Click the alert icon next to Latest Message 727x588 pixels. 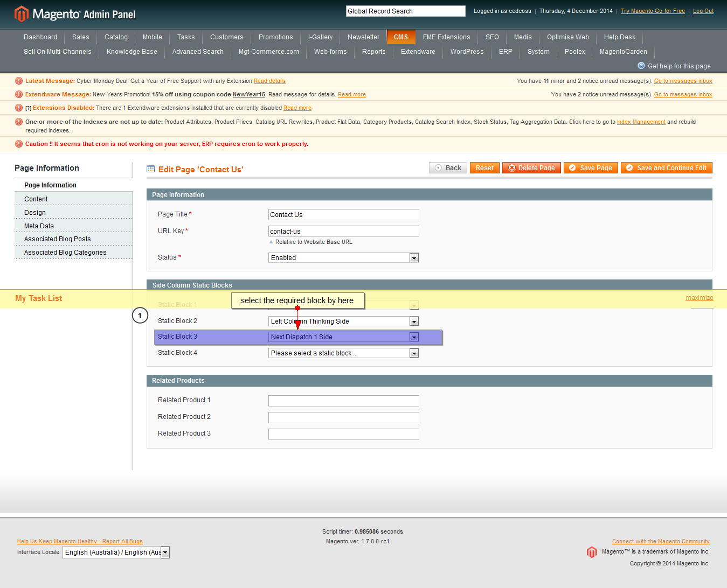coord(19,81)
